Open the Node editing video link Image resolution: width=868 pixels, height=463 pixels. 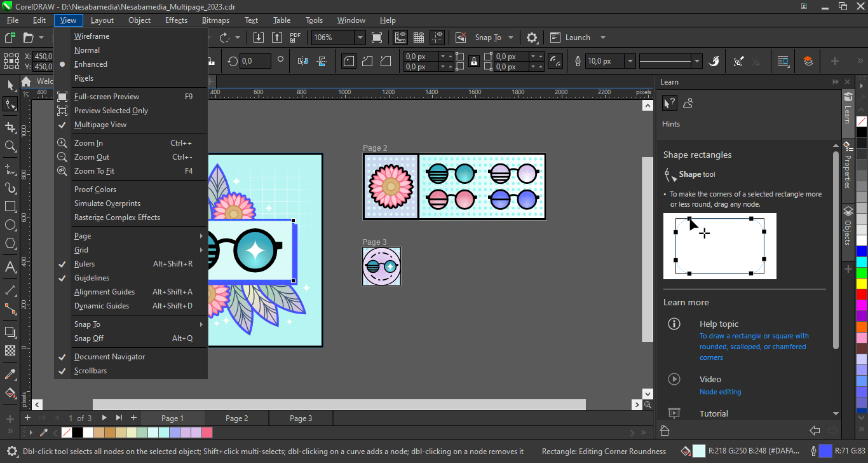click(720, 392)
